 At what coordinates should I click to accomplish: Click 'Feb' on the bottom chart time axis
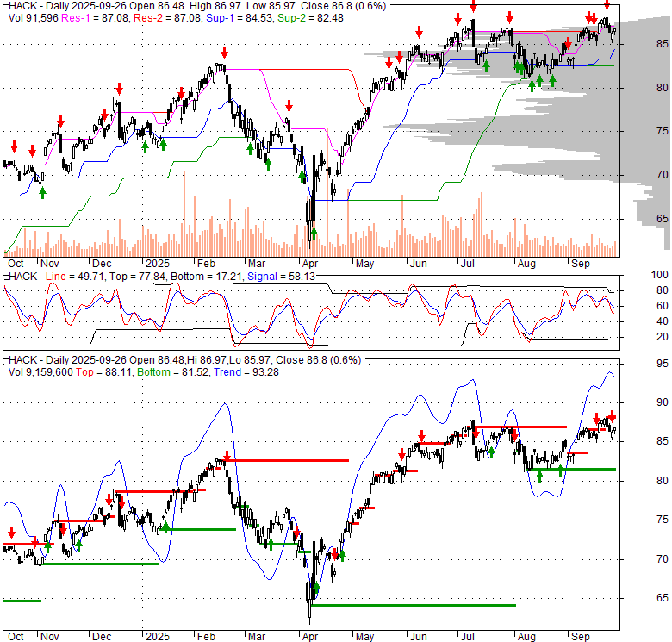pyautogui.click(x=206, y=637)
